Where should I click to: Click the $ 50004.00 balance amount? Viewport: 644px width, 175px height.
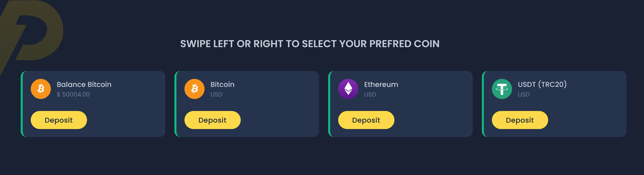(73, 94)
